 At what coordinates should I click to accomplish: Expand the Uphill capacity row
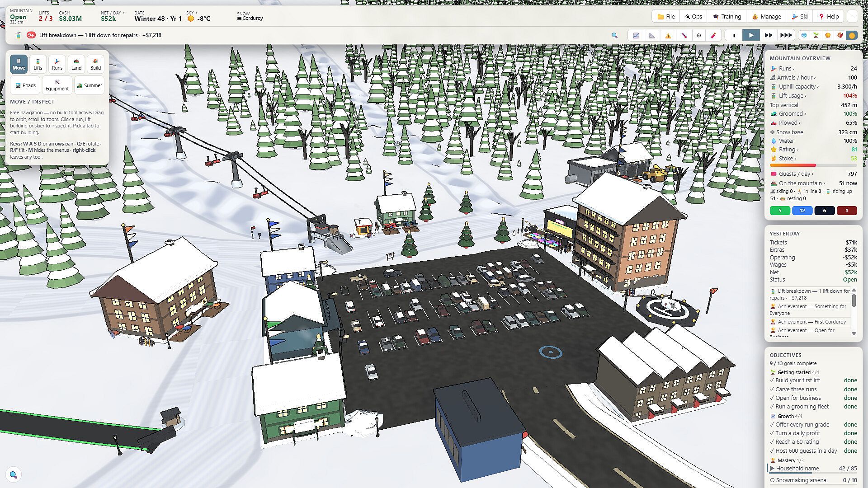813,87
